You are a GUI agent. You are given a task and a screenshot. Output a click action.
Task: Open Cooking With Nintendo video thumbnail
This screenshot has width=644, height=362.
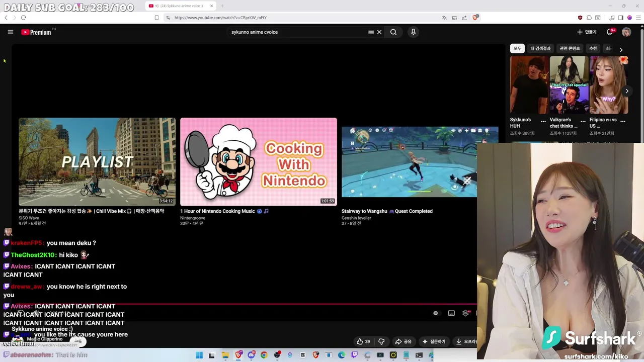(259, 161)
